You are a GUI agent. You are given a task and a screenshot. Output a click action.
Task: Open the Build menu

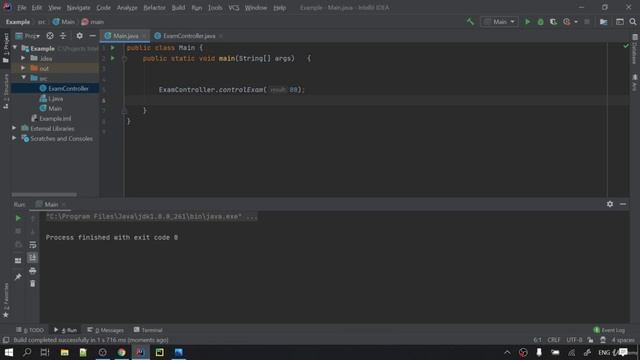(178, 8)
